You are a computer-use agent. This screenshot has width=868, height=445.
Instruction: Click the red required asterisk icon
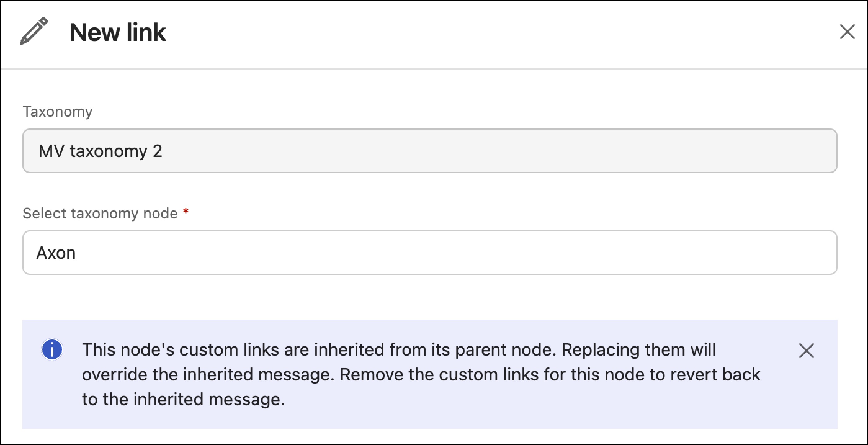(185, 212)
